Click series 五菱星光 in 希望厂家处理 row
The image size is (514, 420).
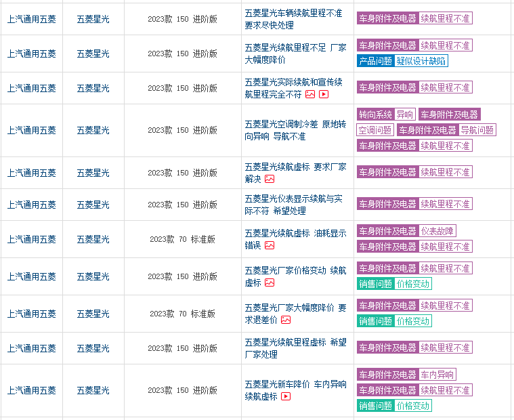[93, 348]
